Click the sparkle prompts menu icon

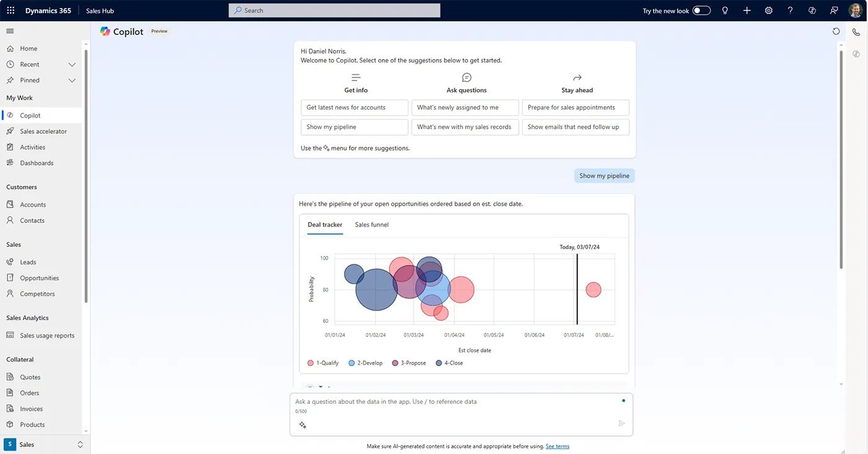pos(303,425)
